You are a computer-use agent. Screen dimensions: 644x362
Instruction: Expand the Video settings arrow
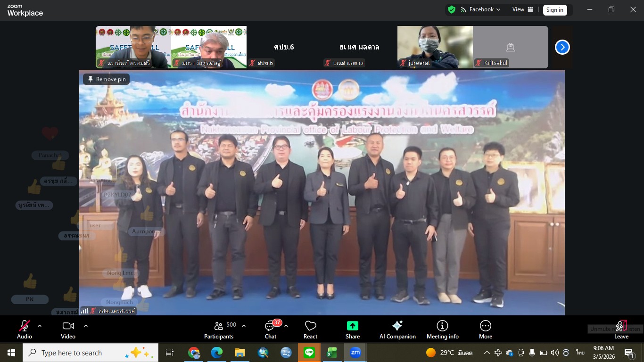[86, 326]
